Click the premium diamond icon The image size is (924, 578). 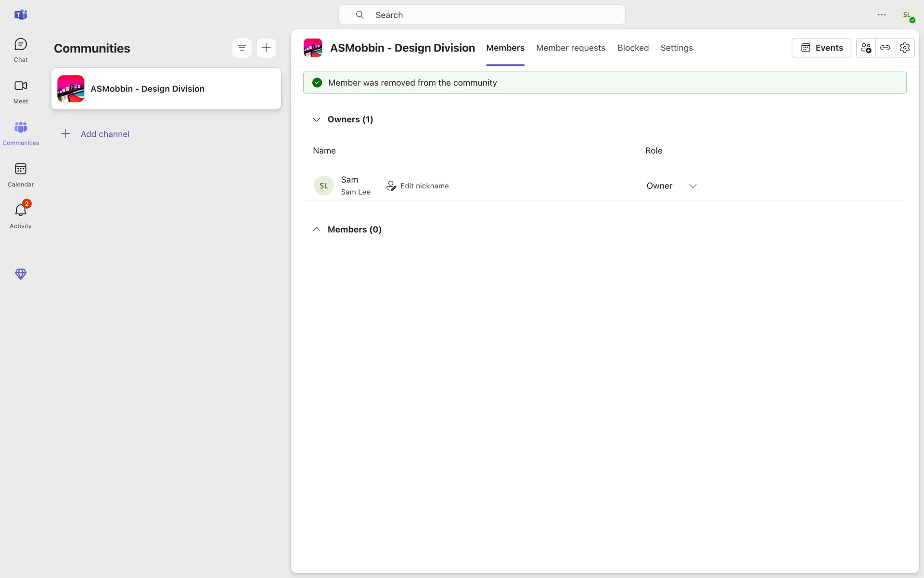coord(20,274)
